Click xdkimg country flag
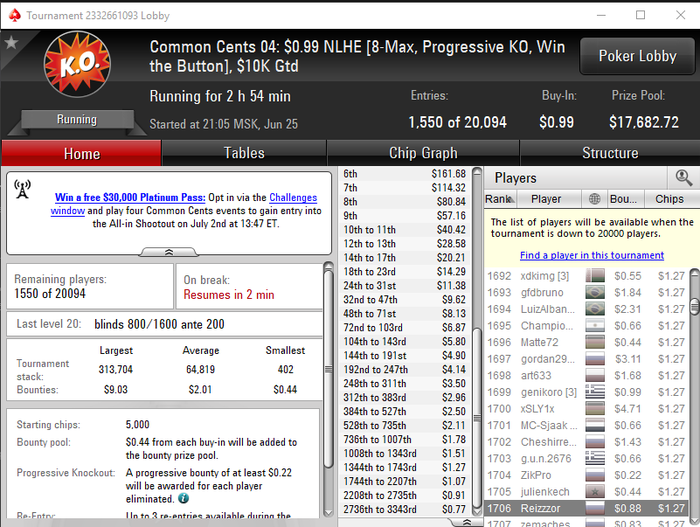 [595, 276]
